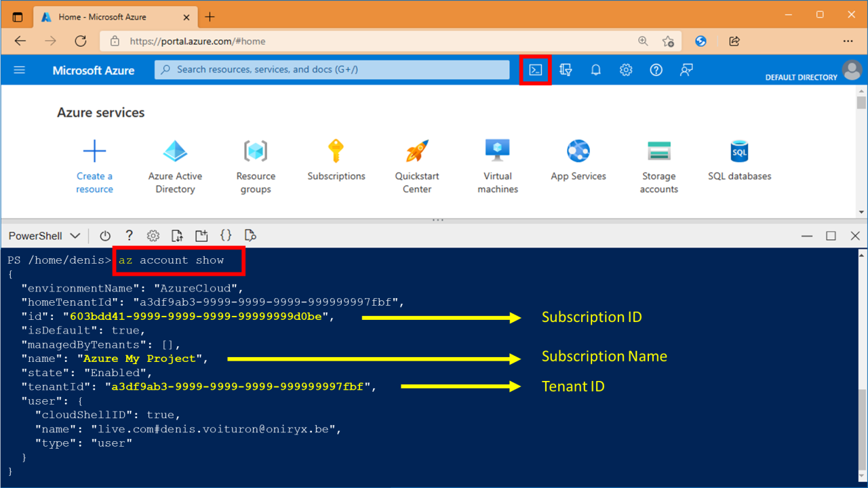Open Directories and subscriptions filter icon
The image size is (868, 488).
click(x=566, y=70)
